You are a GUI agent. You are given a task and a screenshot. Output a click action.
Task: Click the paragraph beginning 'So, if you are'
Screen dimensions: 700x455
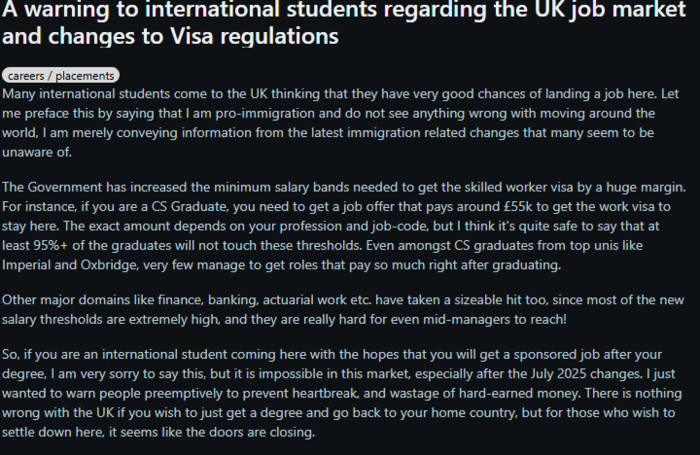point(342,393)
